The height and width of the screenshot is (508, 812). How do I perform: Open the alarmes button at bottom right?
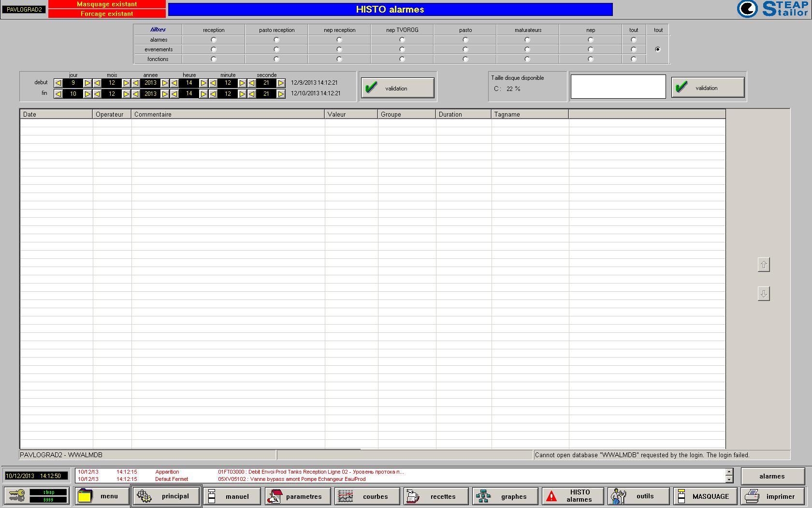click(x=771, y=476)
